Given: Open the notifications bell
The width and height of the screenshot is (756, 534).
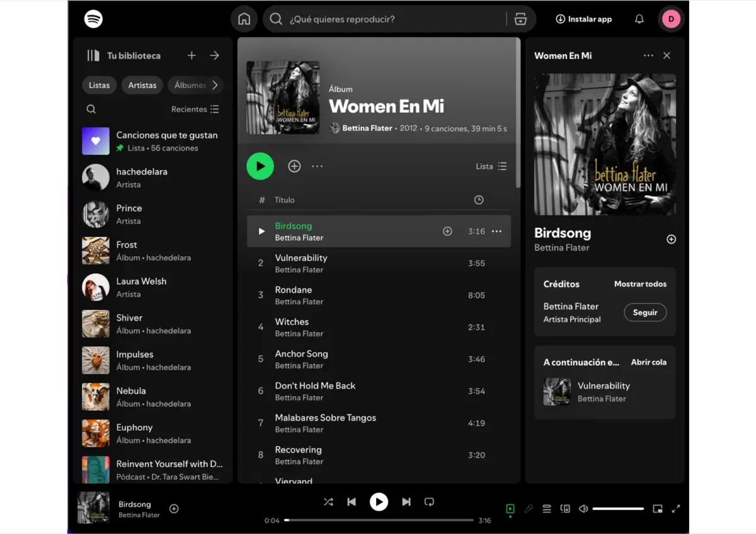Looking at the screenshot, I should click(639, 19).
